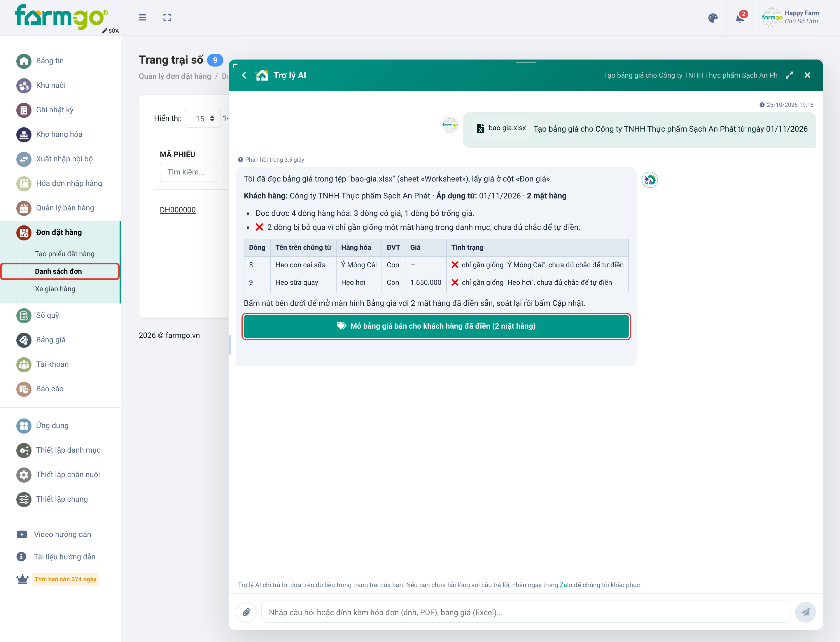Open the Hiển thị 15 dropdown
The image size is (840, 642).
point(202,118)
